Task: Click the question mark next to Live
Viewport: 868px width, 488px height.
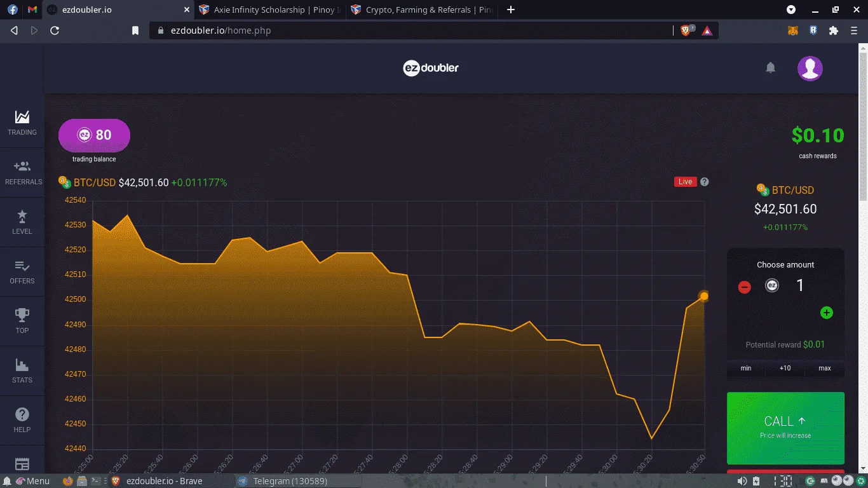Action: [x=704, y=182]
